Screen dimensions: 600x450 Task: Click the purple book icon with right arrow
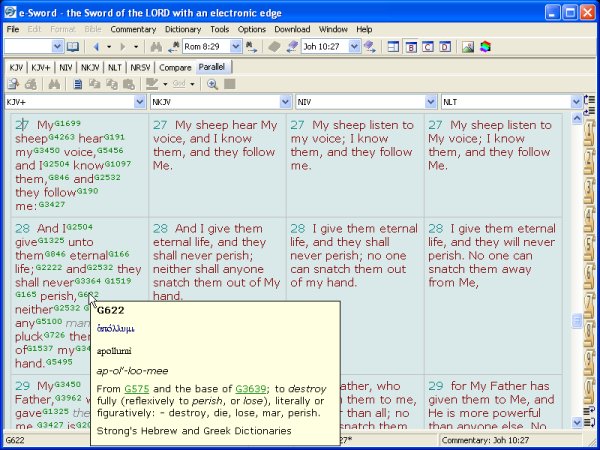370,47
